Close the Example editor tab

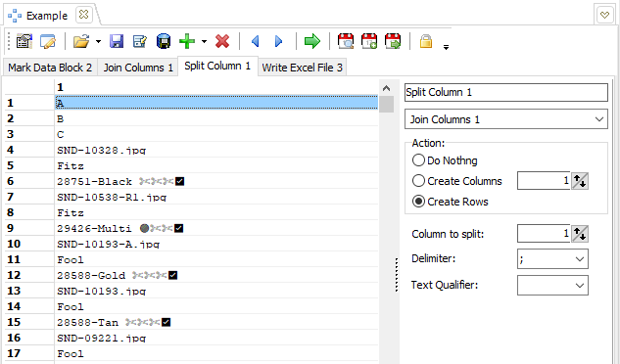click(x=83, y=15)
